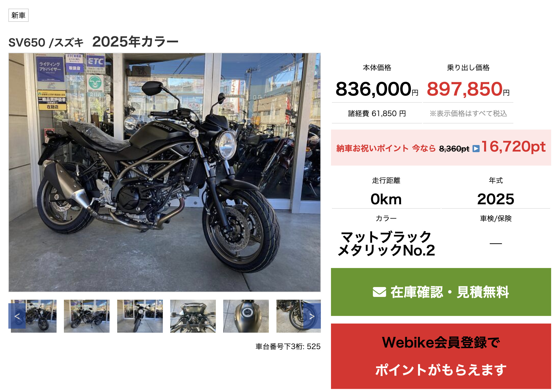The height and width of the screenshot is (392, 559).
Task: Click the 納車お祝いポイント 16,720pt banner
Action: pyautogui.click(x=441, y=148)
